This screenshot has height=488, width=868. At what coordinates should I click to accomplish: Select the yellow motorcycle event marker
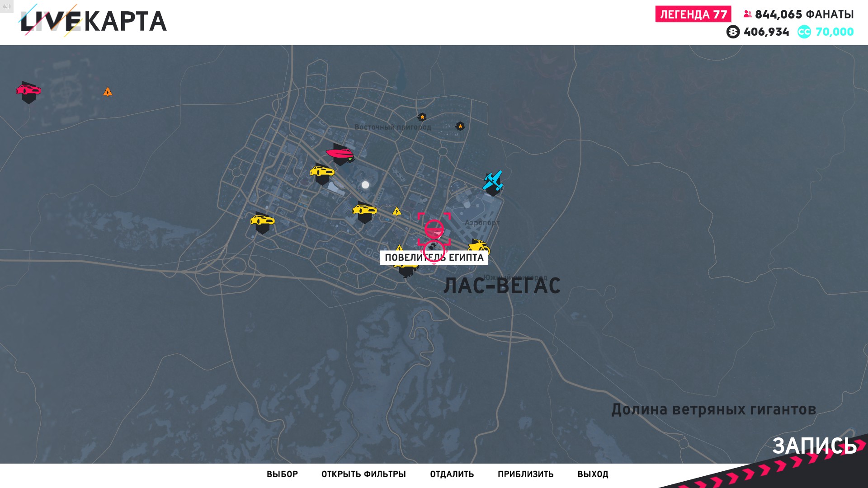(479, 248)
